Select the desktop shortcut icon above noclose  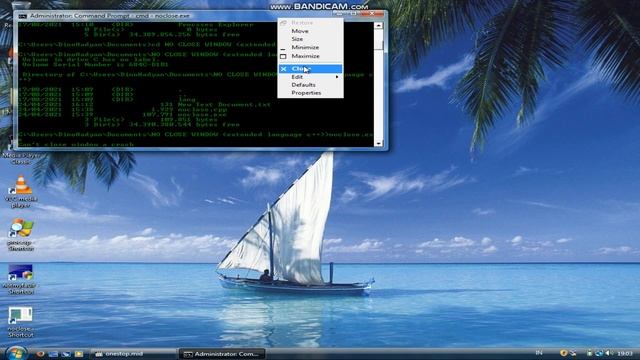point(20,280)
